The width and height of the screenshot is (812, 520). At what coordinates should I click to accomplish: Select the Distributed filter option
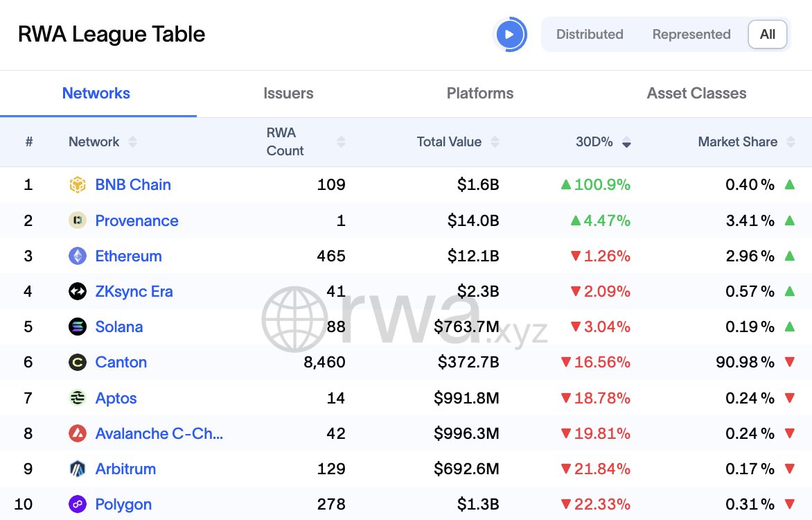(590, 34)
